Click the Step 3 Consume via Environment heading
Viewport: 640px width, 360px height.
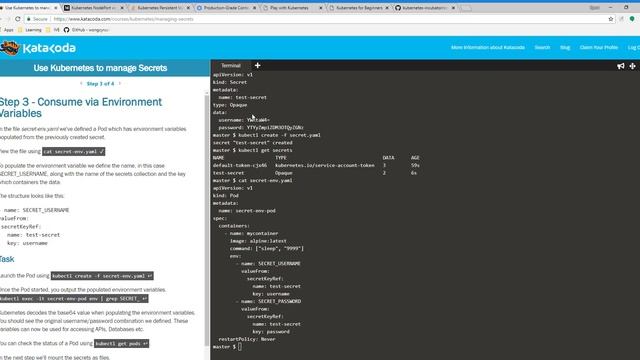81,107
